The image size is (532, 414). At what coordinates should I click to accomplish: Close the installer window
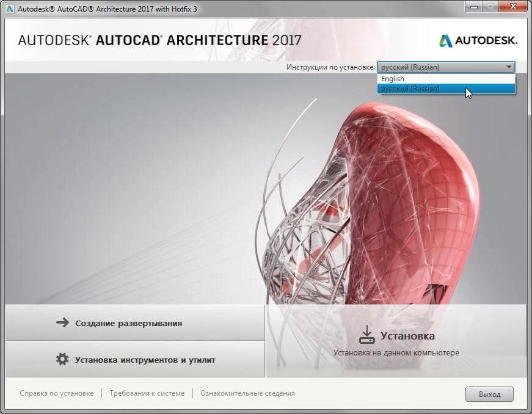tap(513, 7)
